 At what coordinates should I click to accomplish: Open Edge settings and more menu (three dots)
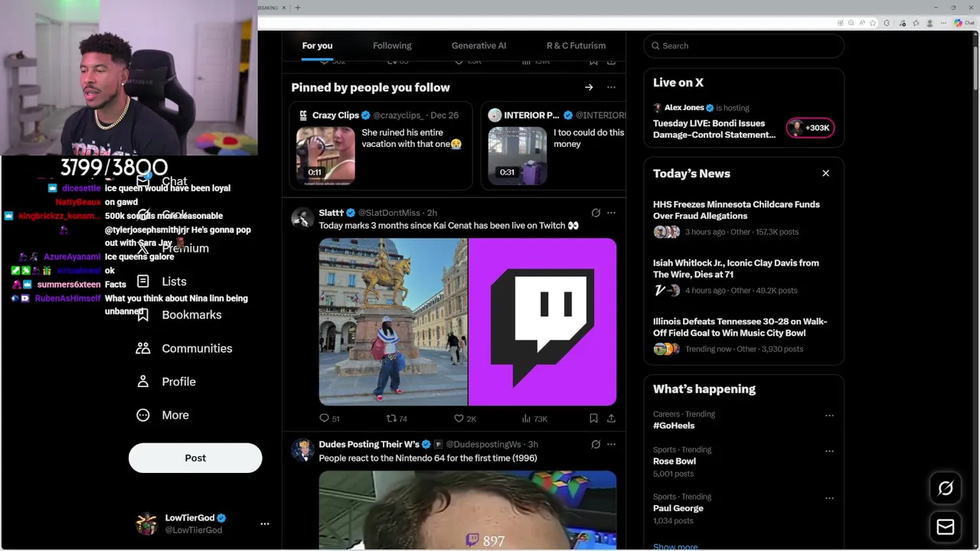coord(943,23)
